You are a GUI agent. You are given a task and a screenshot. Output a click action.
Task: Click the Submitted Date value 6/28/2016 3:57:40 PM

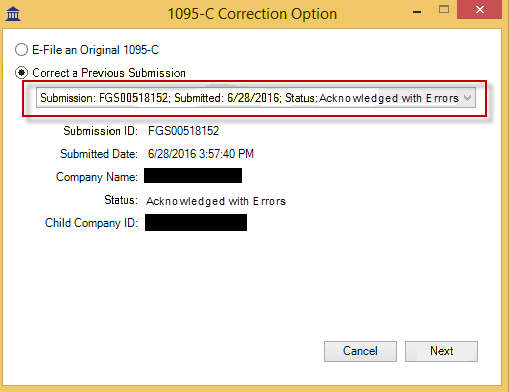coord(201,154)
